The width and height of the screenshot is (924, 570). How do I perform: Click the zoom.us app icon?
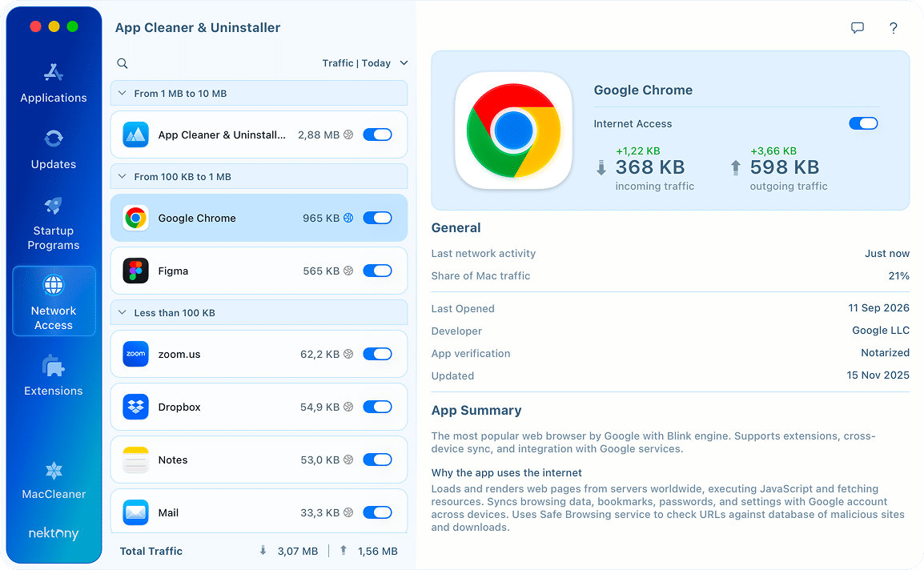point(135,355)
